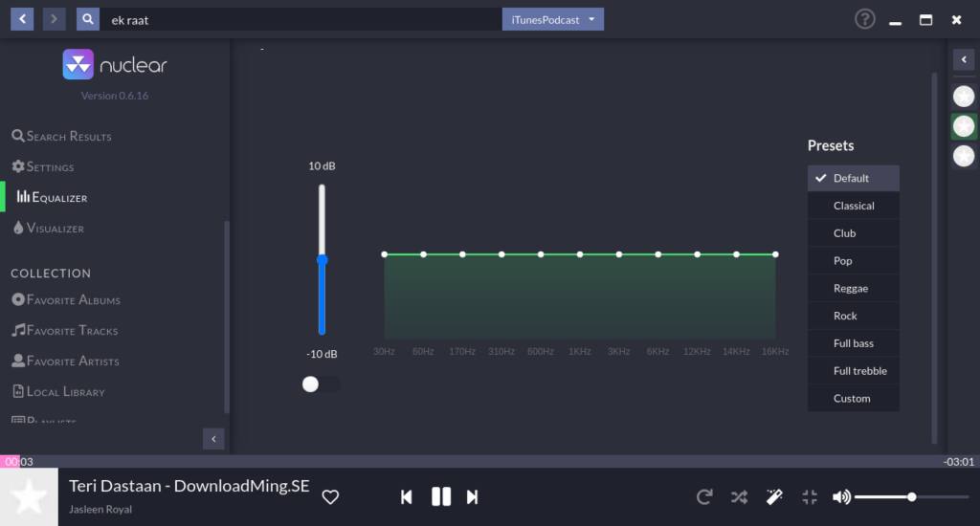Click the highlighted second queue item thumbnail
The width and height of the screenshot is (980, 526).
point(964,126)
